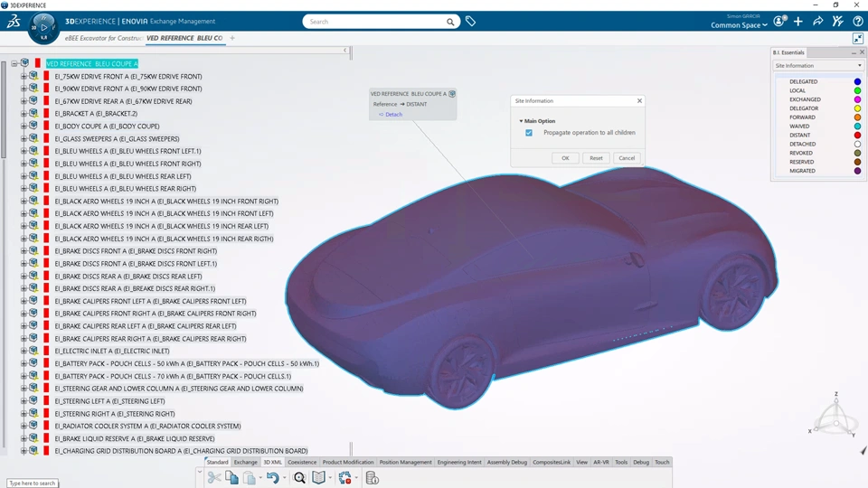Click root product icon of VED REFERENCE tree
Image resolution: width=868 pixels, height=488 pixels.
[x=25, y=63]
